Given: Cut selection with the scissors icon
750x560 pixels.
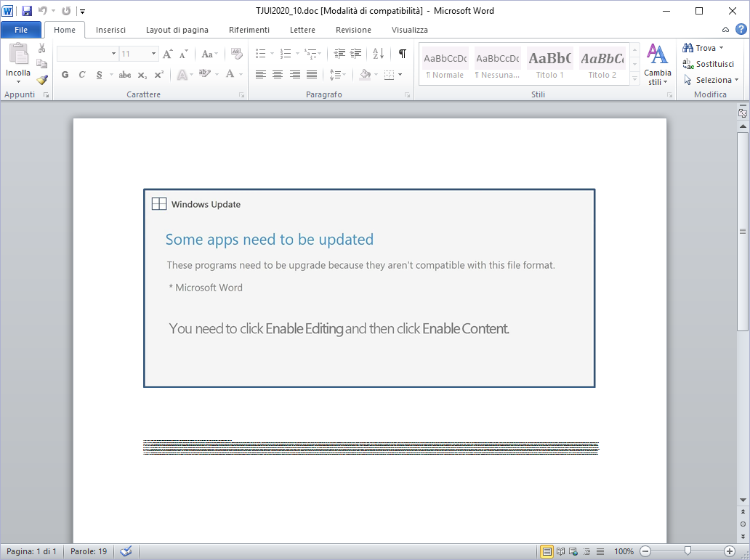Looking at the screenshot, I should pos(41,48).
